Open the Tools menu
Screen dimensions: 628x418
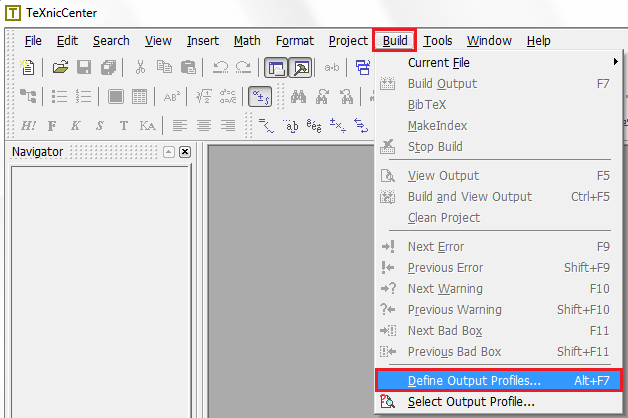click(438, 41)
